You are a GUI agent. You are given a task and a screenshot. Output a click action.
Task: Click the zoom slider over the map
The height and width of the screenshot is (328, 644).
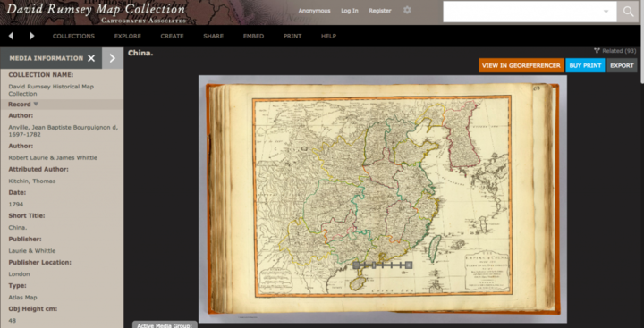pyautogui.click(x=383, y=265)
